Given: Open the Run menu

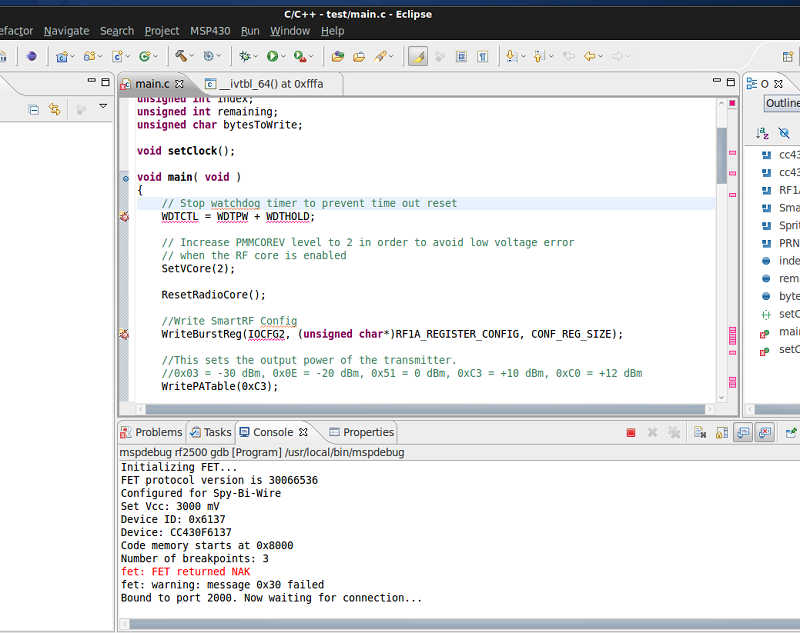Looking at the screenshot, I should tap(250, 31).
